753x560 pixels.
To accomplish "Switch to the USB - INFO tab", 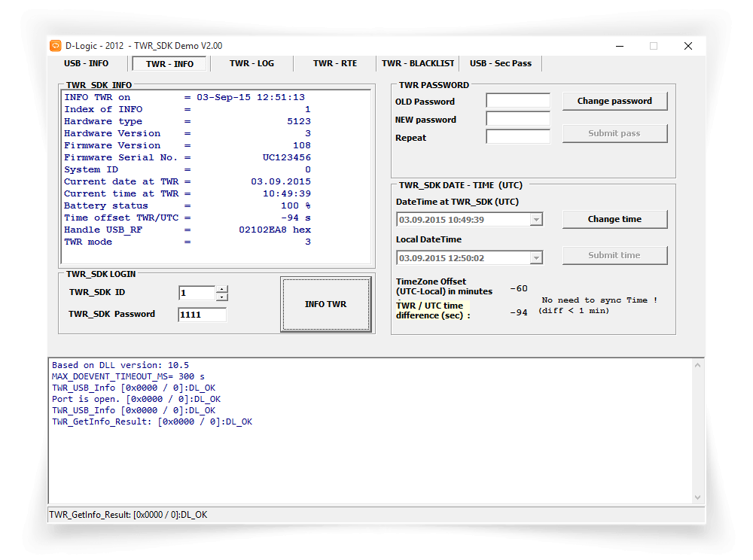I will pyautogui.click(x=87, y=63).
